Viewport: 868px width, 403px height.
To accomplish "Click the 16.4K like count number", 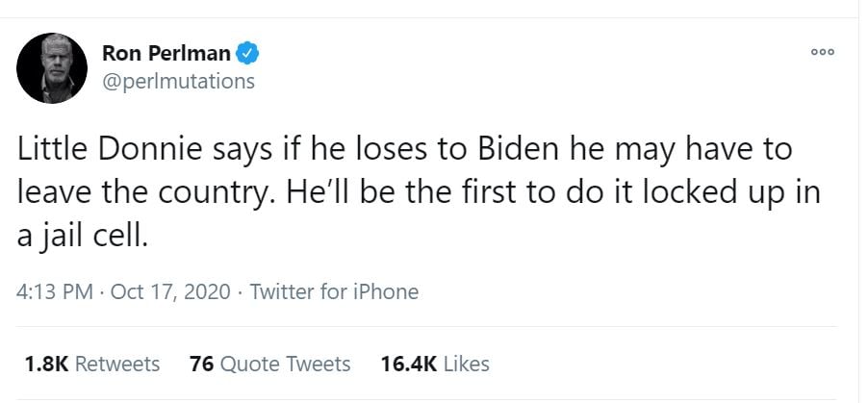I will coord(409,364).
